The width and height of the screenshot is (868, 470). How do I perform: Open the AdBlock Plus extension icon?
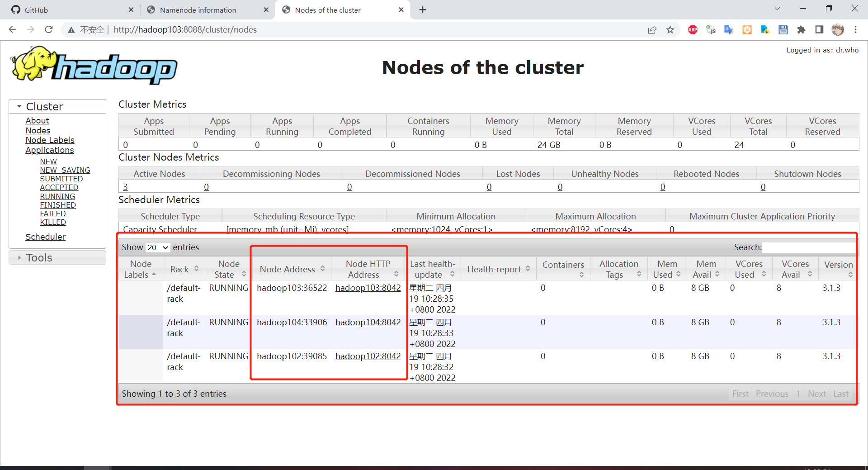[x=693, y=29]
